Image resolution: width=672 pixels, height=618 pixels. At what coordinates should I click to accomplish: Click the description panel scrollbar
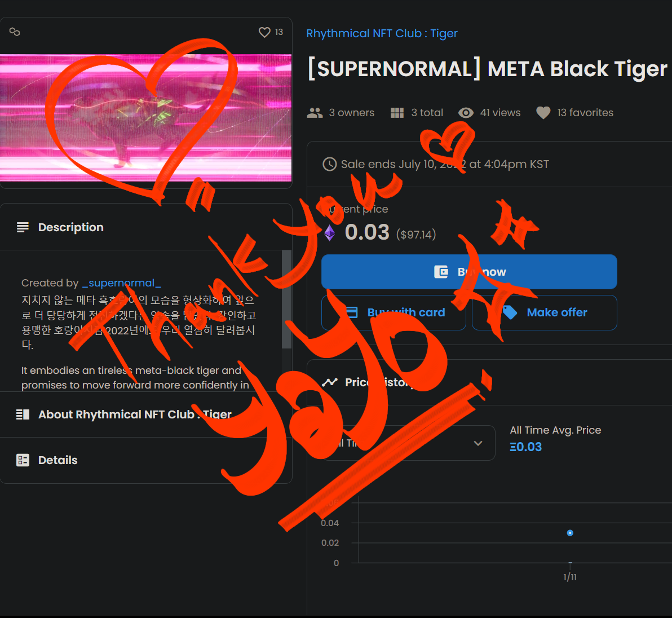286,299
